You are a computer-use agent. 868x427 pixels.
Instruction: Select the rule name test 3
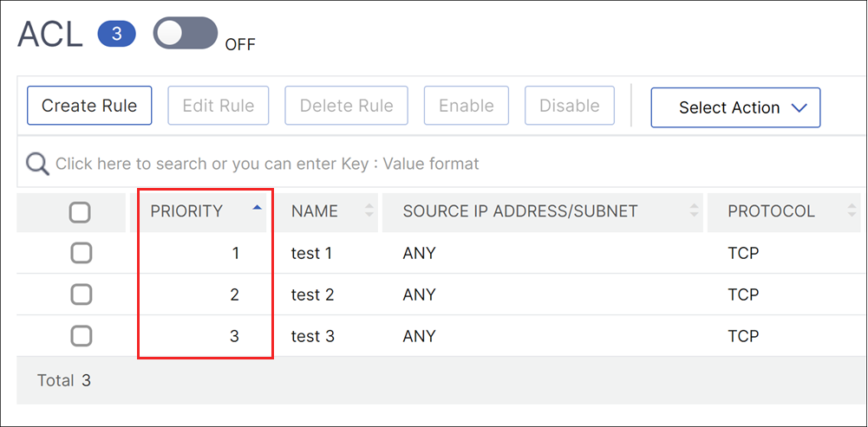[313, 336]
